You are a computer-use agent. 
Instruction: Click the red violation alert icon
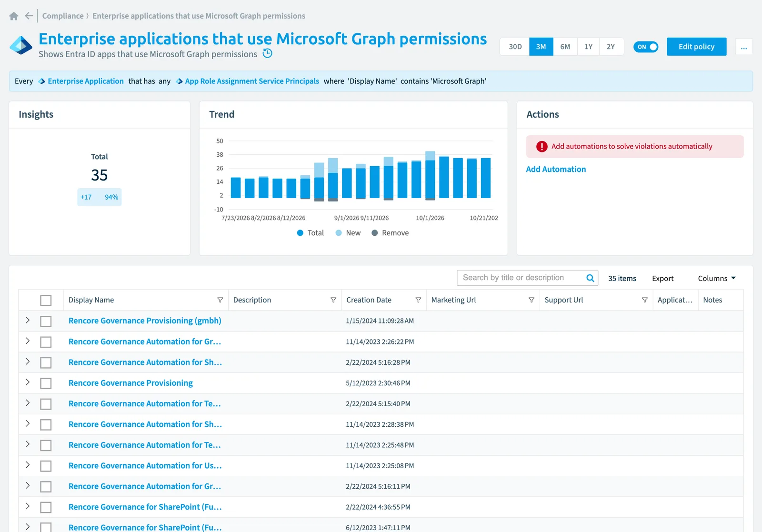541,147
